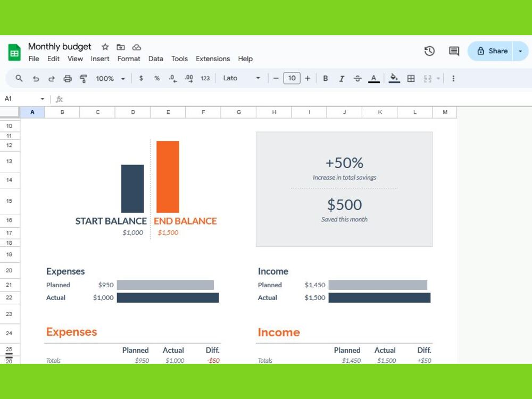Print the spreadsheet
Image resolution: width=532 pixels, height=399 pixels.
coord(68,79)
